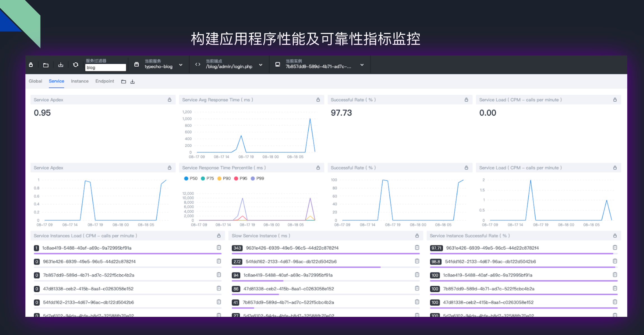Image resolution: width=644 pixels, height=335 pixels.
Task: Click instance 9631e426 in Slow Service Instance list
Action: click(292, 248)
